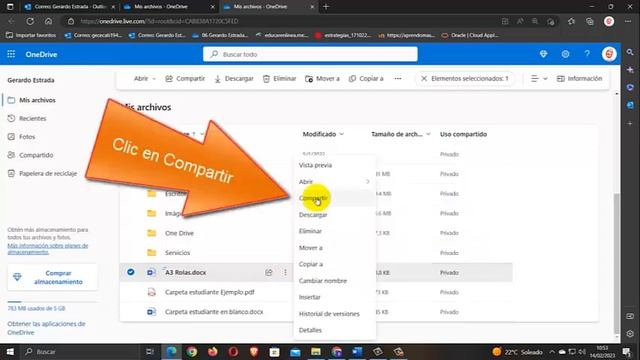Open Task View from the taskbar

coord(150,351)
